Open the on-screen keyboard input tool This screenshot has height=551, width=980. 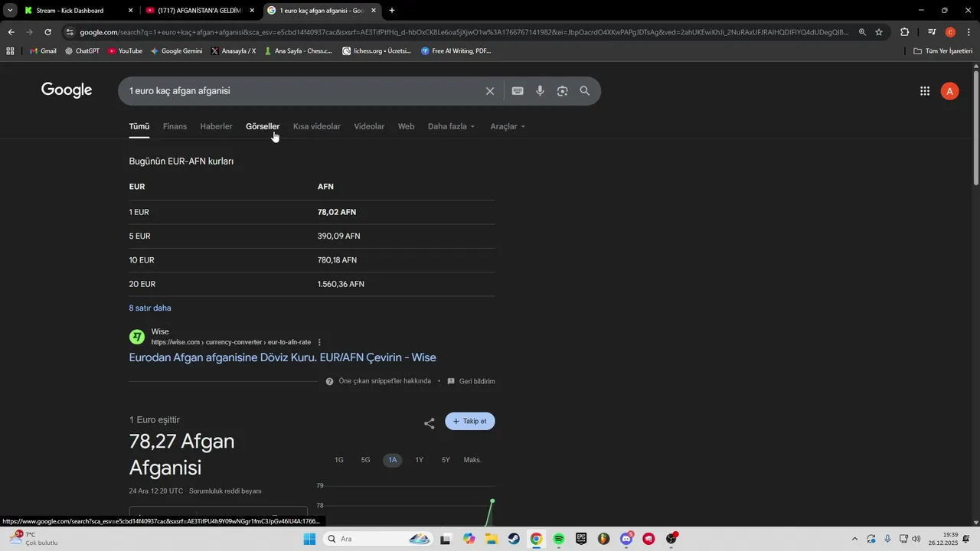point(518,91)
